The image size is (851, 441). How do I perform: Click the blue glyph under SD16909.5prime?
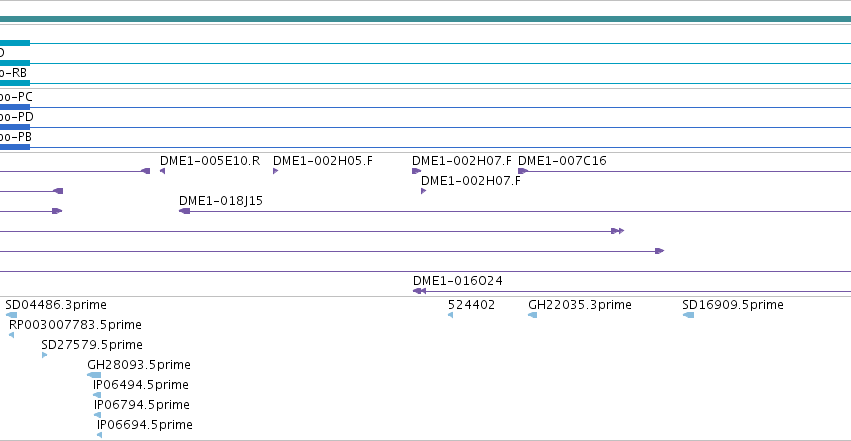688,315
